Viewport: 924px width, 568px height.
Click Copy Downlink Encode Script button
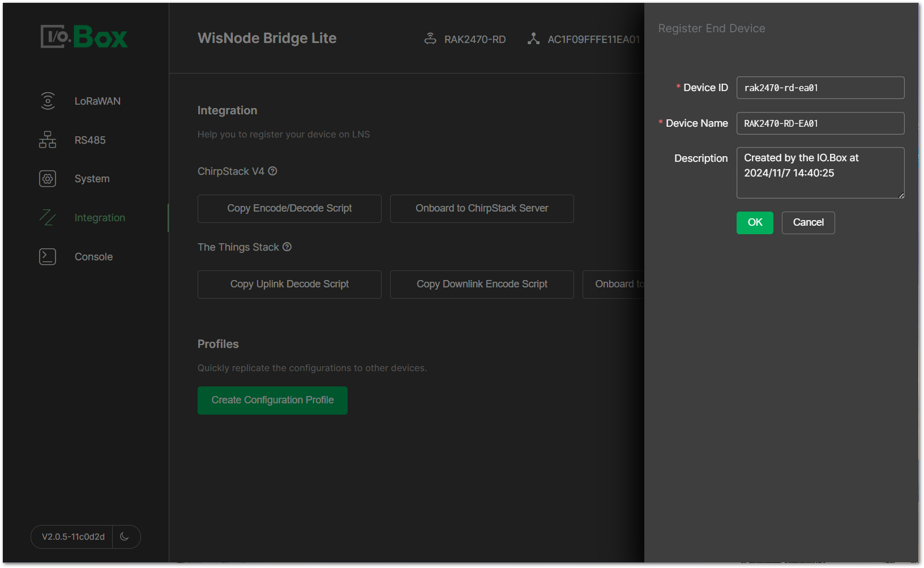[x=482, y=284]
